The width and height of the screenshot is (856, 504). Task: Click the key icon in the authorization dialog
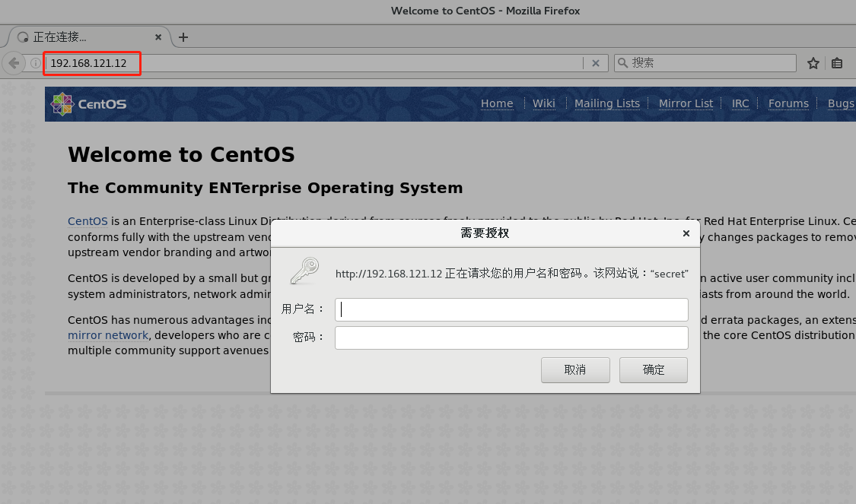pos(304,271)
